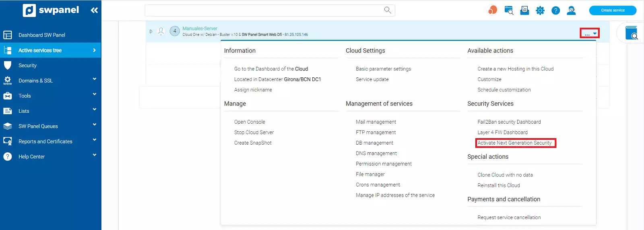Collapse the sidebar with double-chevron icon

coord(94,10)
